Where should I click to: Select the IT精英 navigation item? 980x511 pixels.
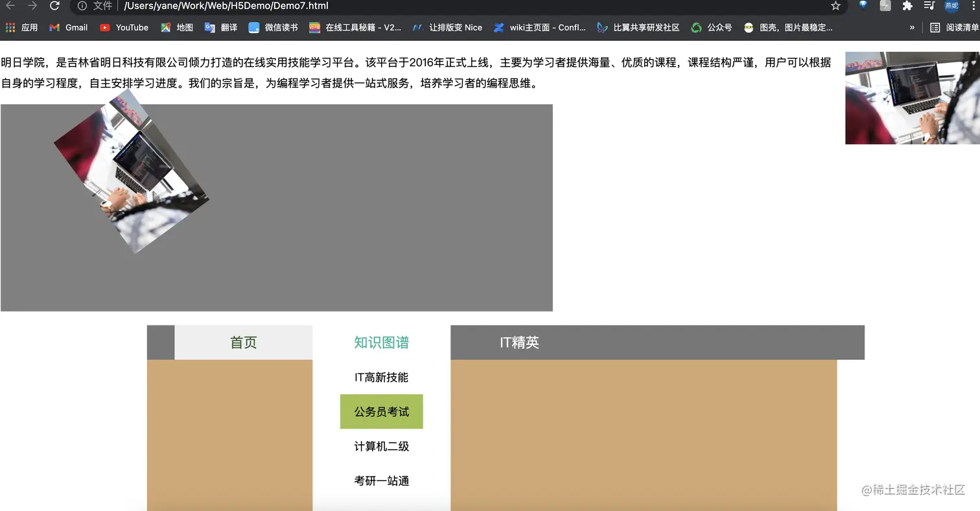click(x=520, y=342)
